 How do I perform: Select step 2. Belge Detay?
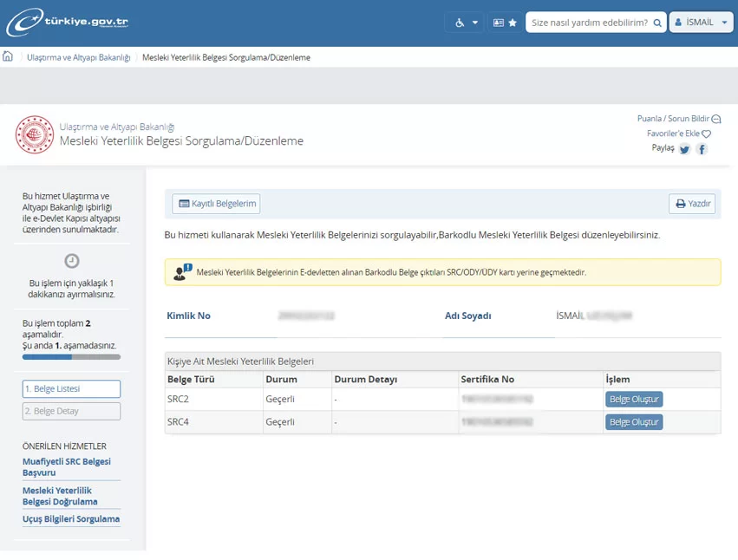pyautogui.click(x=71, y=411)
